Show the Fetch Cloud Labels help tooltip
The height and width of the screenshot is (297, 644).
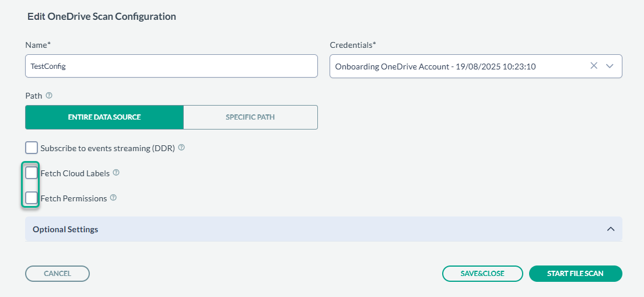(x=116, y=173)
